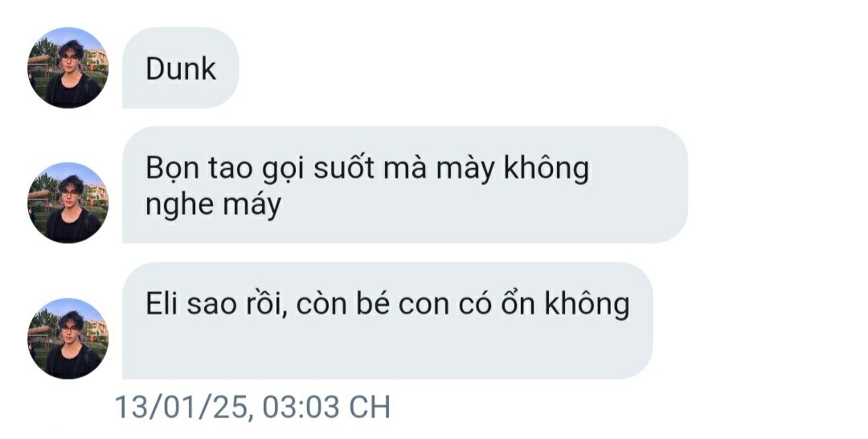Click the word 'còn' in the last message
This screenshot has height=439, width=868.
[x=321, y=303]
